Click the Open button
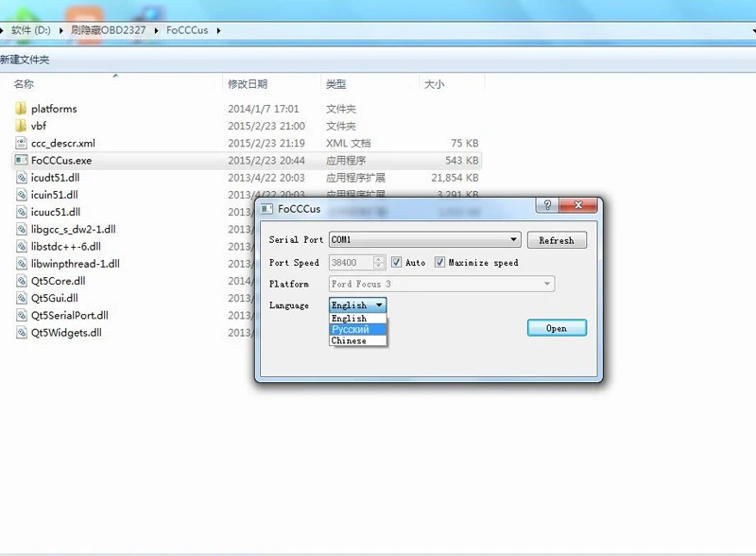The image size is (756, 556). (557, 328)
